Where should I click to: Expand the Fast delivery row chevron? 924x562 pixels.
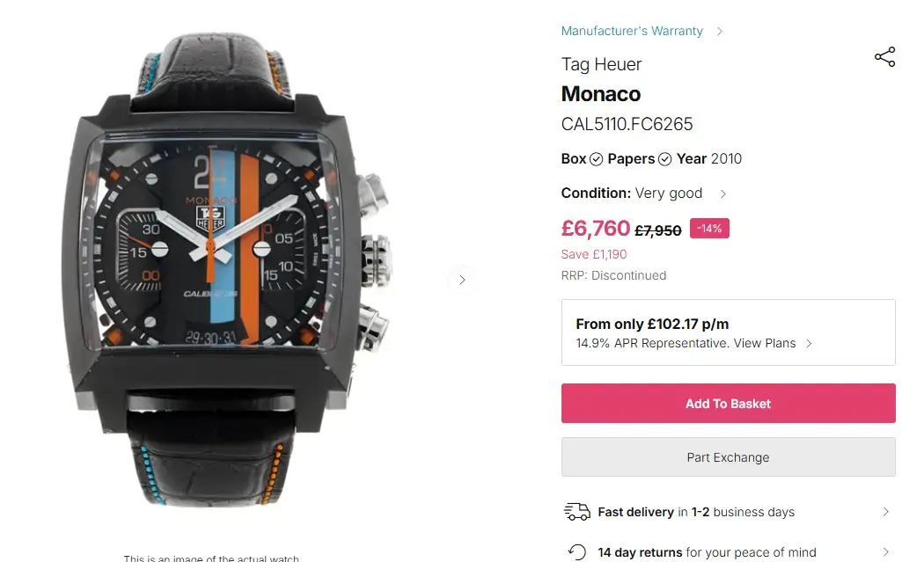[885, 512]
